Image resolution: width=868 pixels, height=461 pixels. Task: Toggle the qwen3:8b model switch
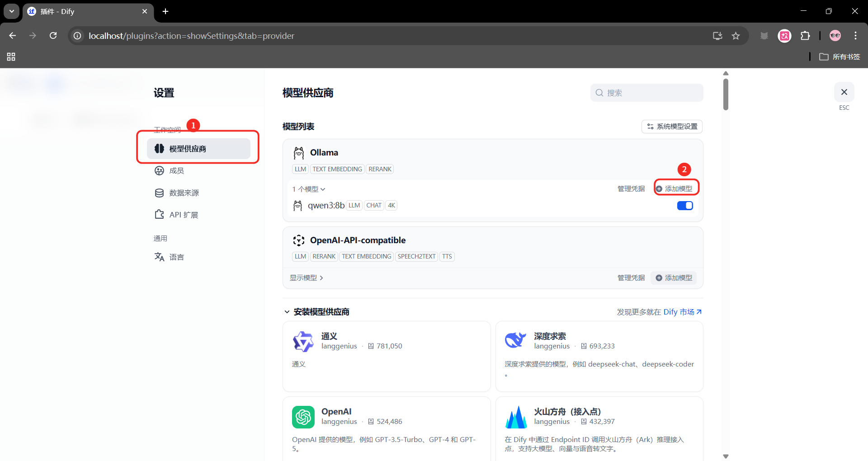[x=685, y=206]
